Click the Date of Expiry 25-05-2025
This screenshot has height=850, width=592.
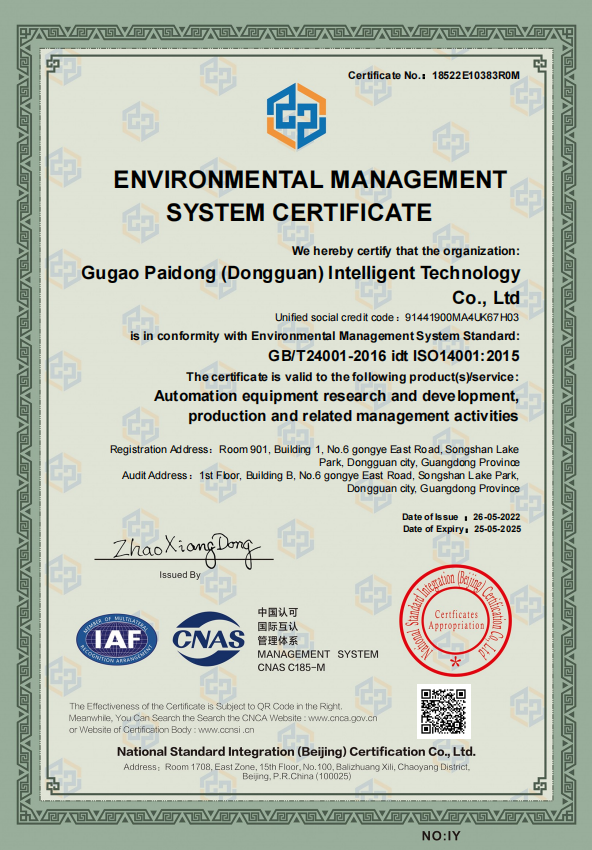(462, 529)
